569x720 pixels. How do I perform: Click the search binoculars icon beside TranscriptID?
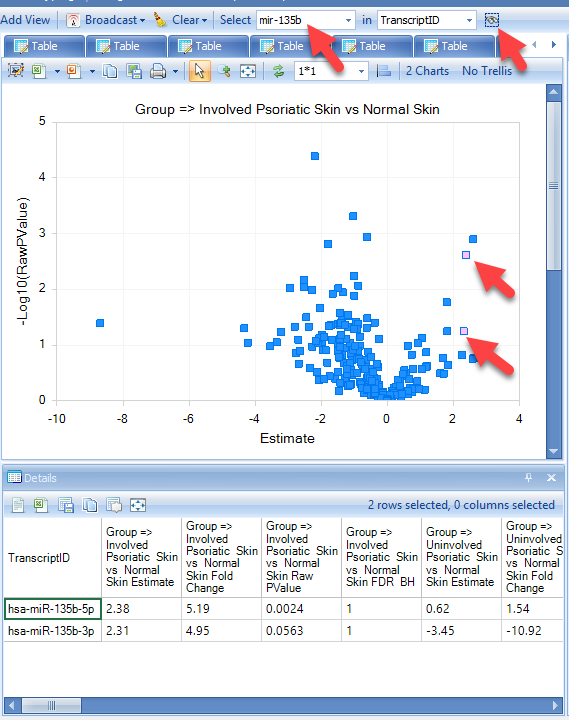pos(491,20)
